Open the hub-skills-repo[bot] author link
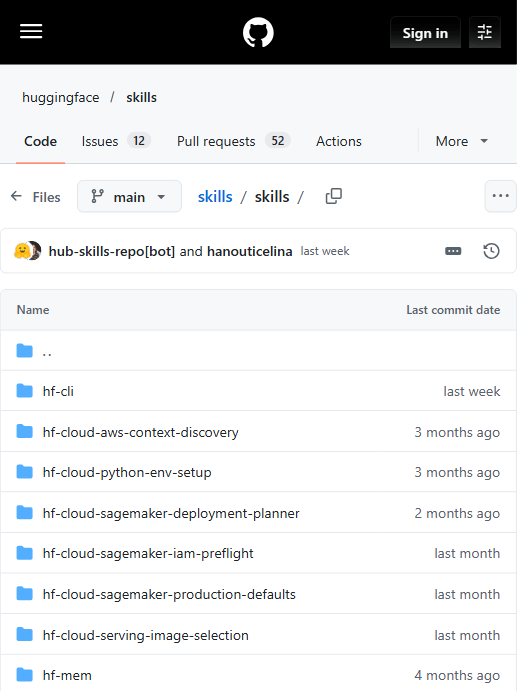Image resolution: width=517 pixels, height=691 pixels. click(112, 251)
